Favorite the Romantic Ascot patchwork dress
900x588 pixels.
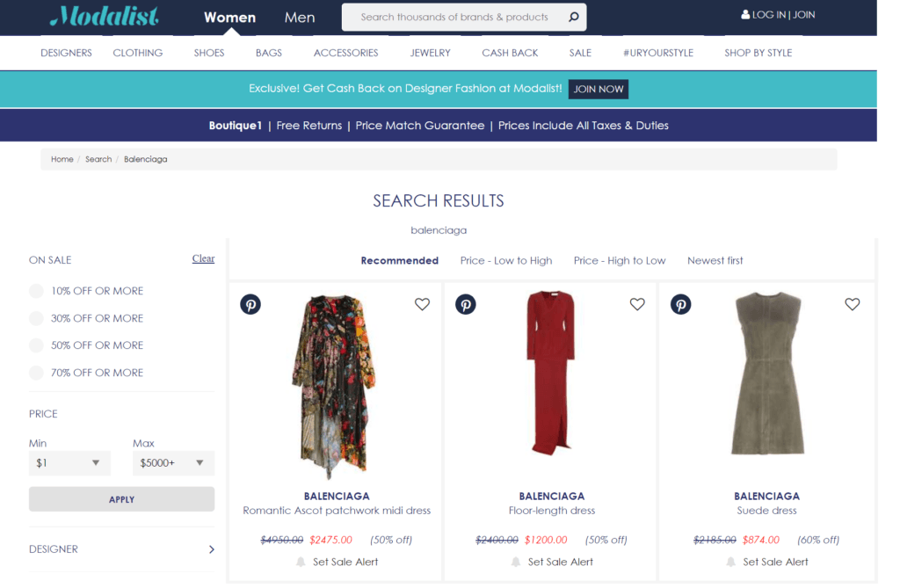click(422, 304)
